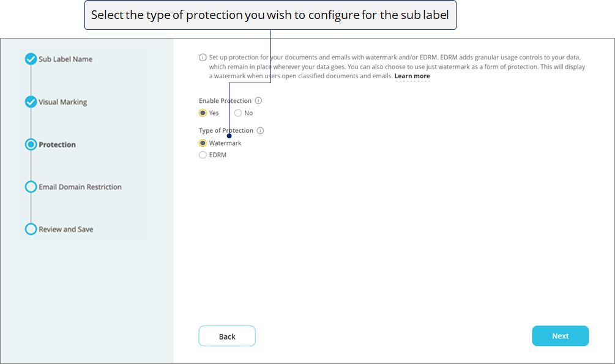Choose the Watermark protection radio button
Screen dimensions: 615x364
pos(203,143)
